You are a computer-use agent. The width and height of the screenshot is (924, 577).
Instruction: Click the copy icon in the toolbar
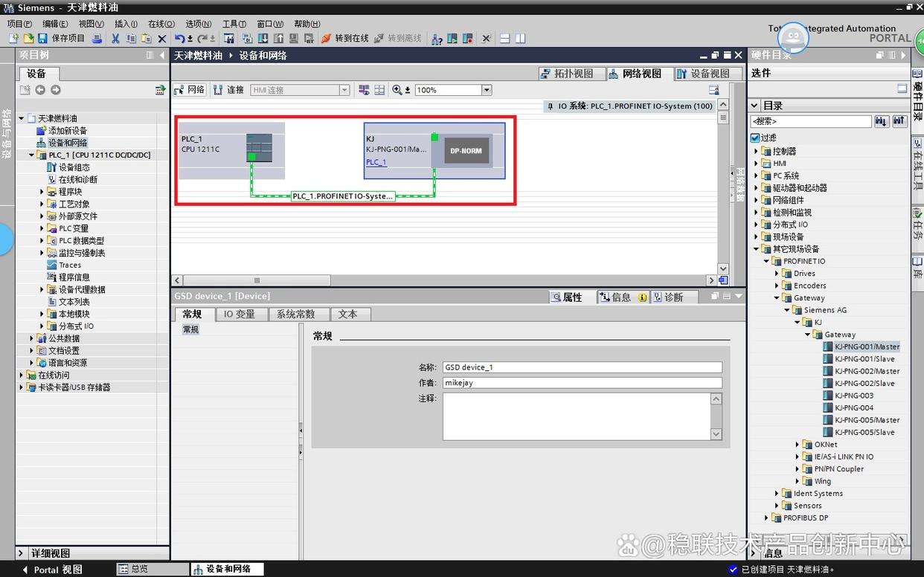coord(131,39)
